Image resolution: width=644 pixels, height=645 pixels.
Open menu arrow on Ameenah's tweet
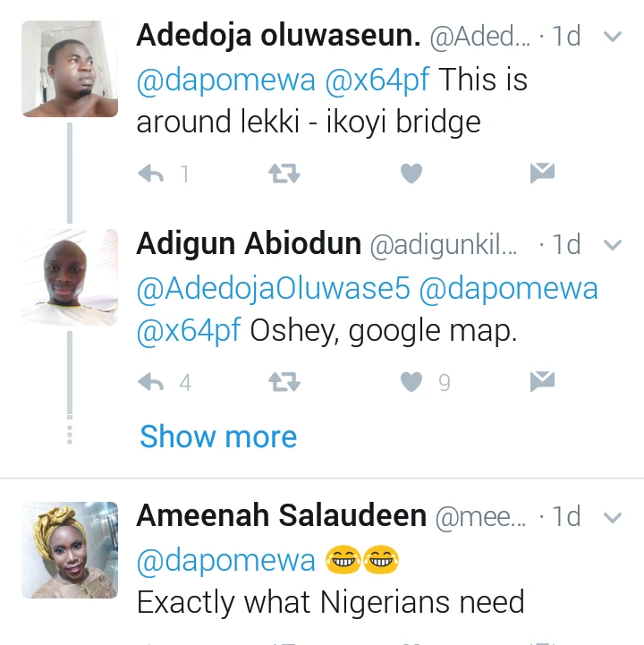pyautogui.click(x=613, y=517)
